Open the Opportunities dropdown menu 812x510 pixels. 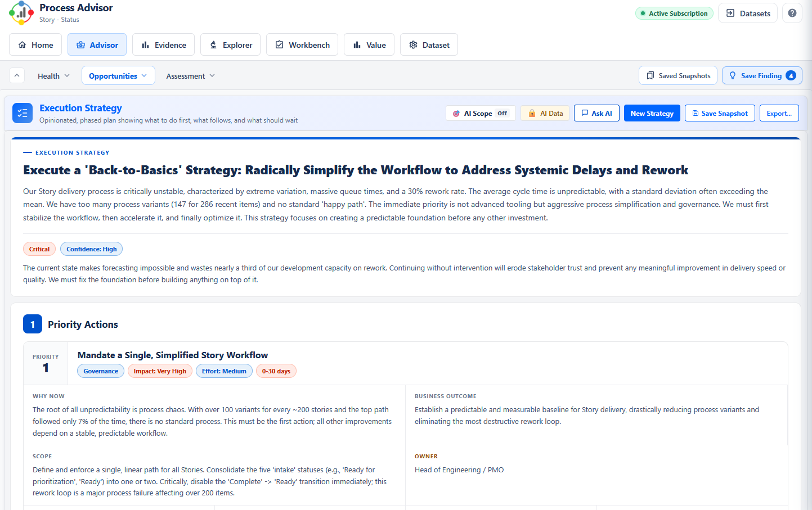(118, 76)
